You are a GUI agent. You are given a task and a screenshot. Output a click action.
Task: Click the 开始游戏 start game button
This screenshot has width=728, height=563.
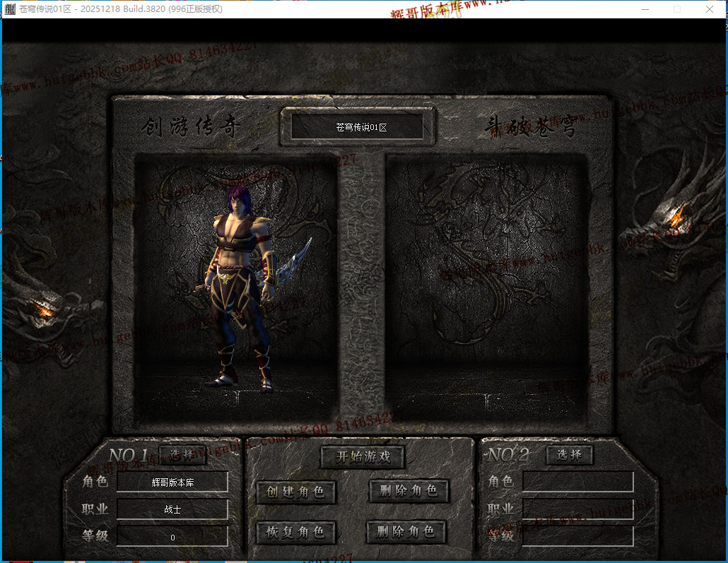(x=363, y=457)
